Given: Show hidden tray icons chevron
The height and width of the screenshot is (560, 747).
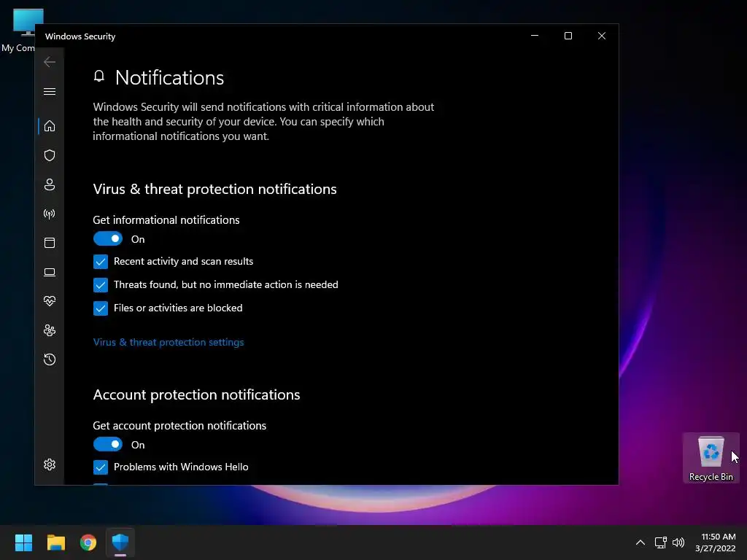Looking at the screenshot, I should (x=640, y=542).
